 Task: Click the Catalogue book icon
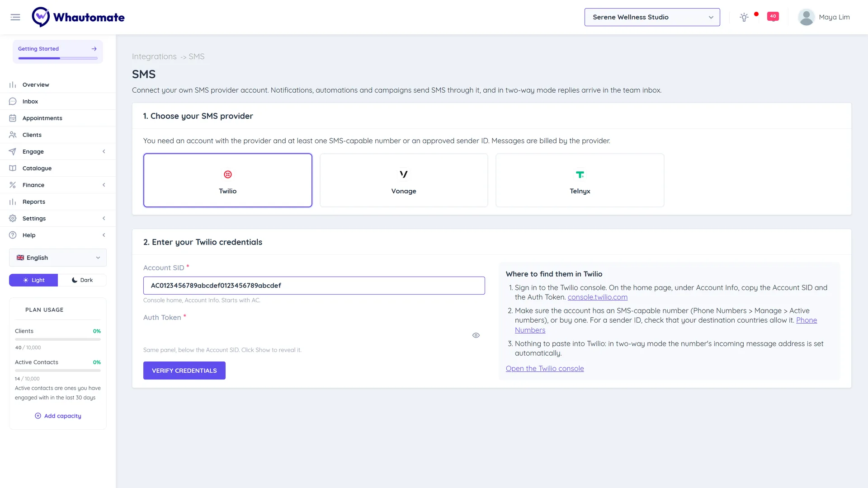[x=13, y=168]
